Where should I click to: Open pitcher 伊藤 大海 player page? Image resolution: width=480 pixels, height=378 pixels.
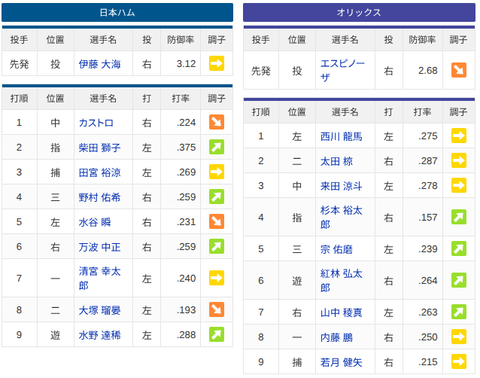click(99, 64)
